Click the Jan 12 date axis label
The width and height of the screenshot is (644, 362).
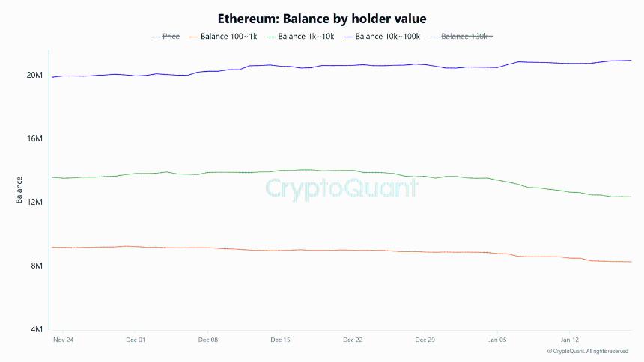click(569, 340)
